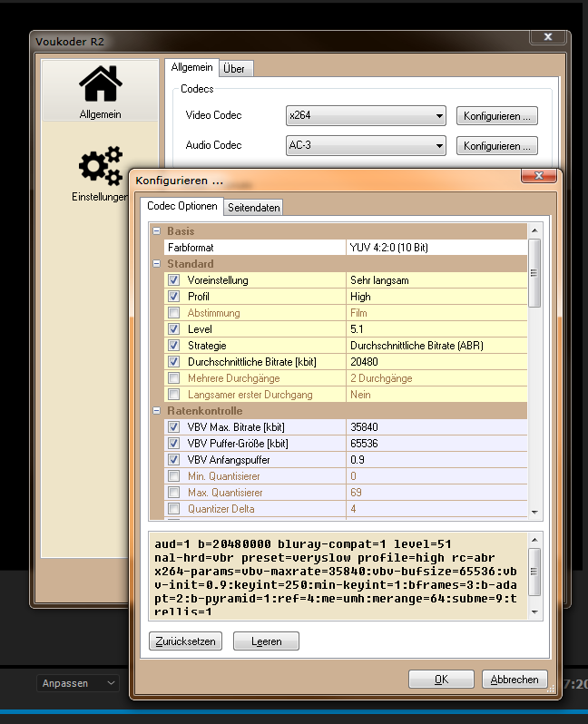This screenshot has width=588, height=724.
Task: Open the Video Codec dropdown
Action: pos(366,116)
